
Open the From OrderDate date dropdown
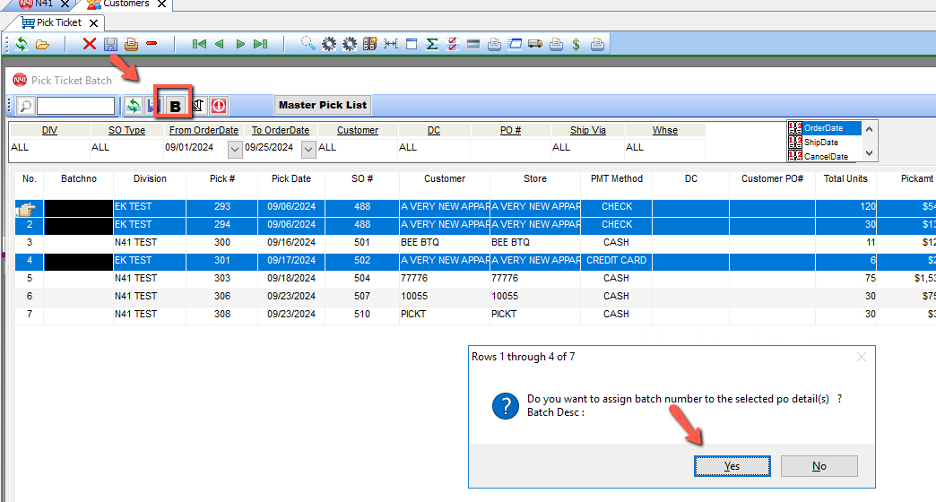(x=235, y=148)
